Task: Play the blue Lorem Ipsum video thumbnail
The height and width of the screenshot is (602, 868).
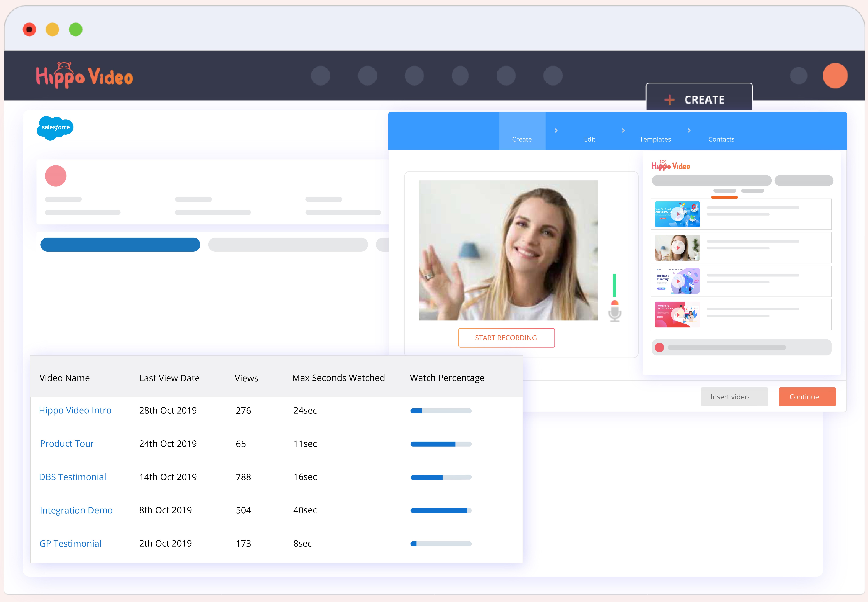Action: tap(678, 214)
